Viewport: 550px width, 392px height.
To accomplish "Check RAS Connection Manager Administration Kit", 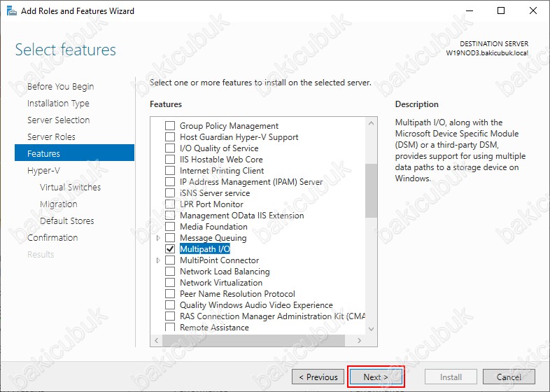I will [x=170, y=316].
